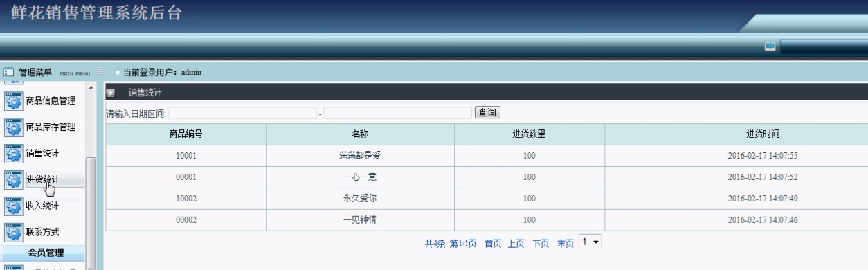Screen dimensions: 868x270
Task: Click the 查询 search button
Action: (x=487, y=113)
